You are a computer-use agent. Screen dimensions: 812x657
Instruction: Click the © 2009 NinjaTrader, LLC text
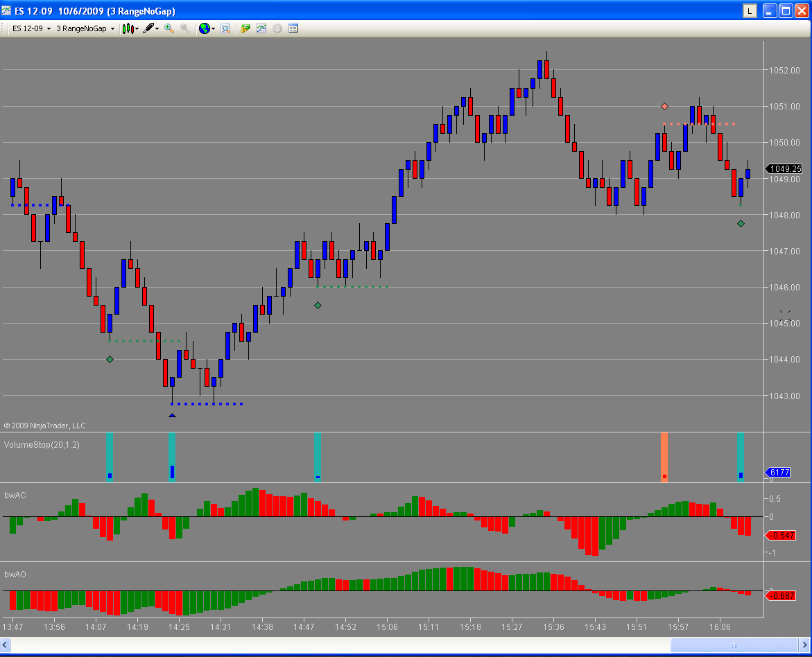[45, 426]
